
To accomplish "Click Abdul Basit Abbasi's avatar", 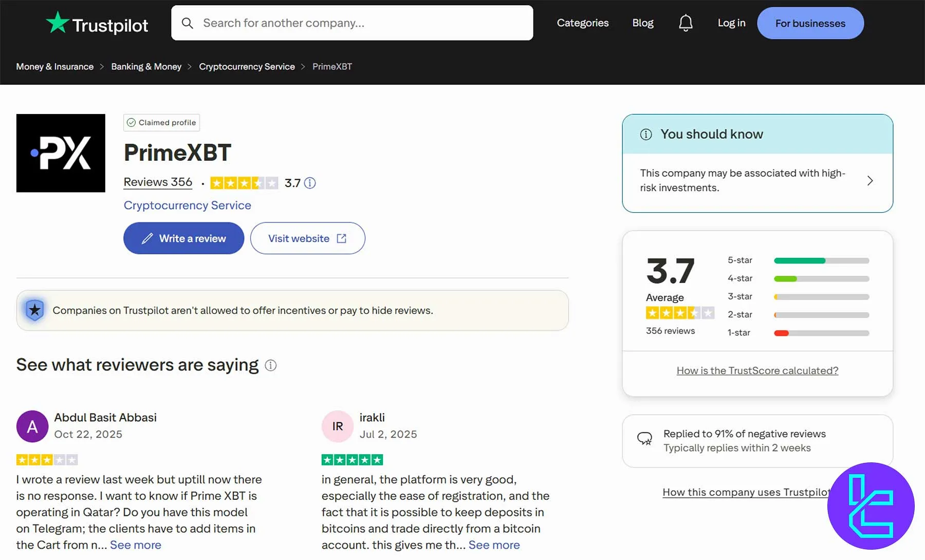I will (x=32, y=426).
